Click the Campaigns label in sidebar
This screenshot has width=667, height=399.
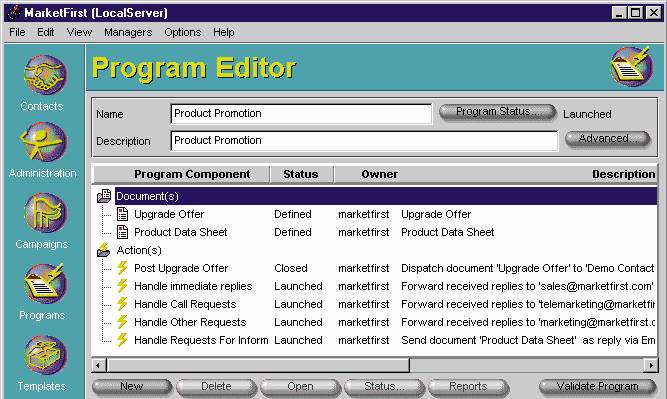point(42,244)
